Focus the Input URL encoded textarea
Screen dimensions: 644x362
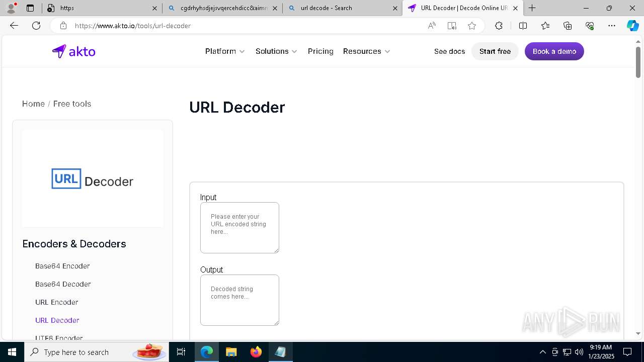[x=239, y=228]
